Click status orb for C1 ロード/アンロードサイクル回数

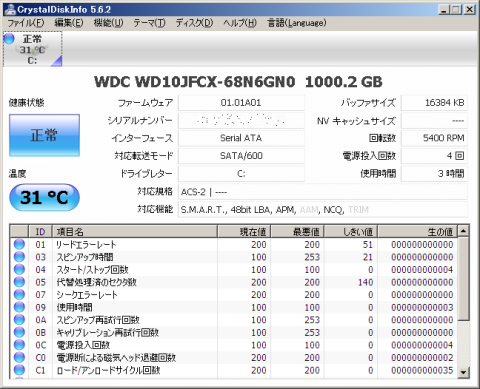point(19,370)
